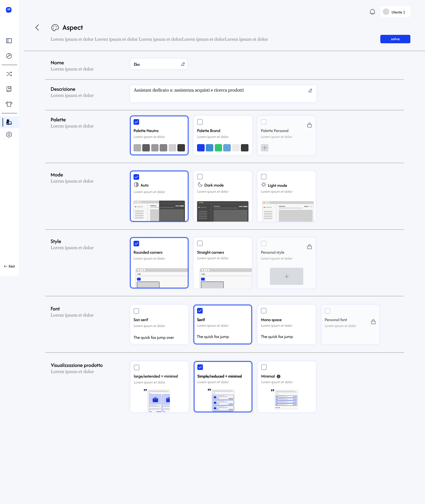Select the bright blue Palette Brand swatch
This screenshot has width=425, height=504.
click(x=201, y=148)
